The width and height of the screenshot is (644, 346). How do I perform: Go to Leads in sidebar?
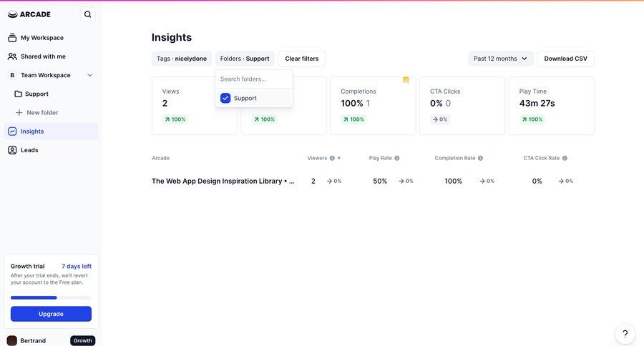29,150
